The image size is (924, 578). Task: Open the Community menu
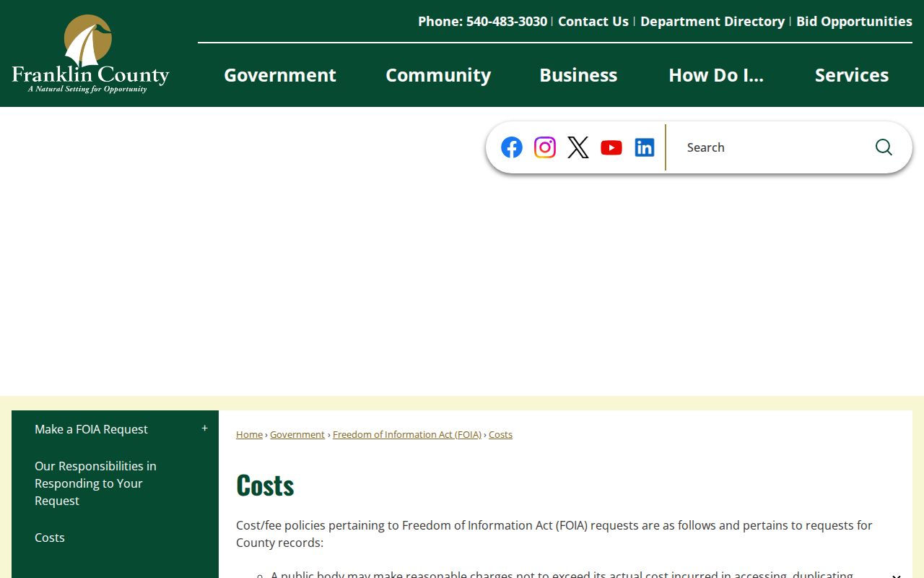click(438, 75)
